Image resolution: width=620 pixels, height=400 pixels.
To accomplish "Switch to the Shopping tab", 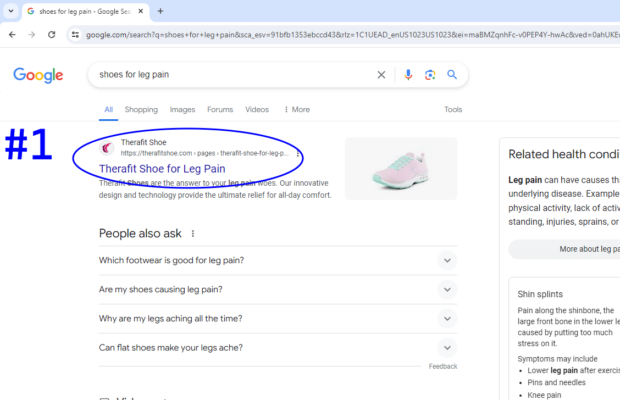I will point(141,109).
